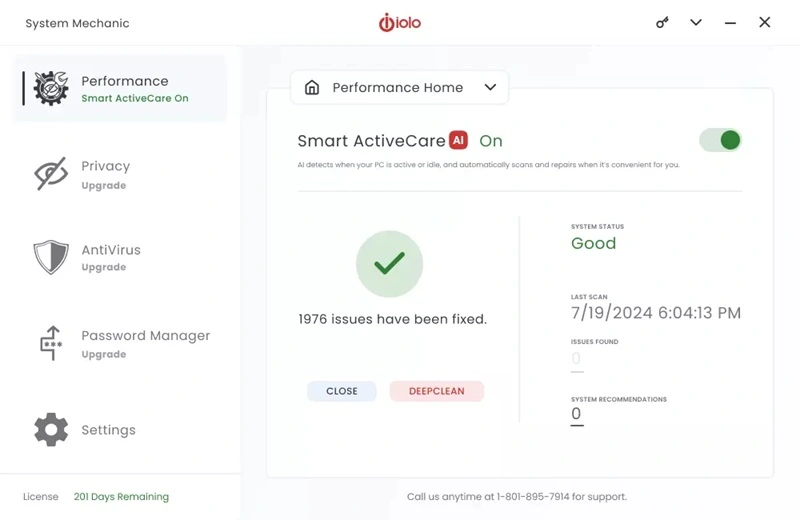Click the License label in footer
The image size is (800, 520).
pos(41,497)
